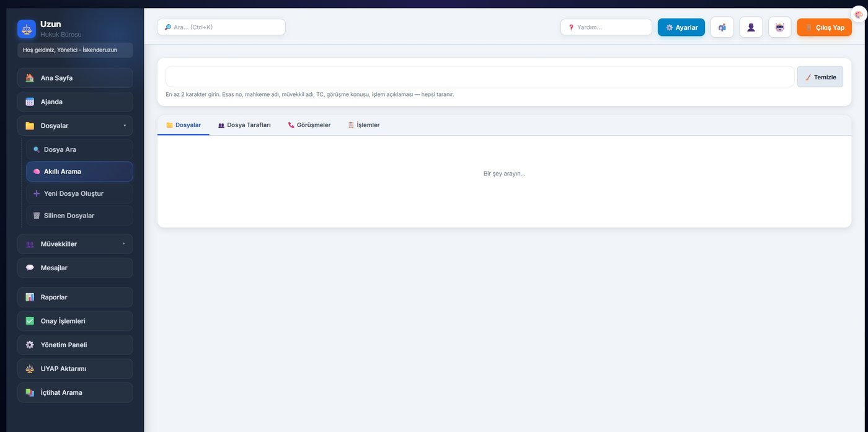Click the green checkmark icon beside Onay İşlemleri
Viewport: 868px width, 432px height.
coord(30,321)
